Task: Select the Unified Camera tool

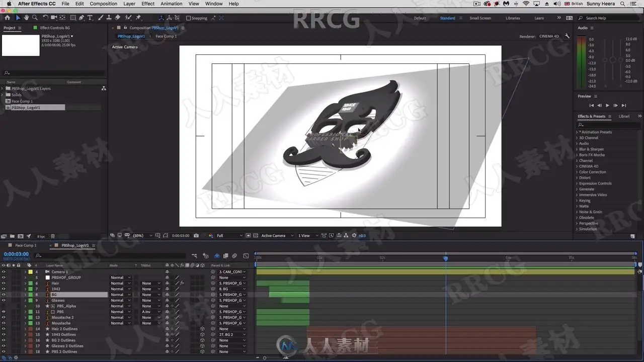Action: pos(54,18)
